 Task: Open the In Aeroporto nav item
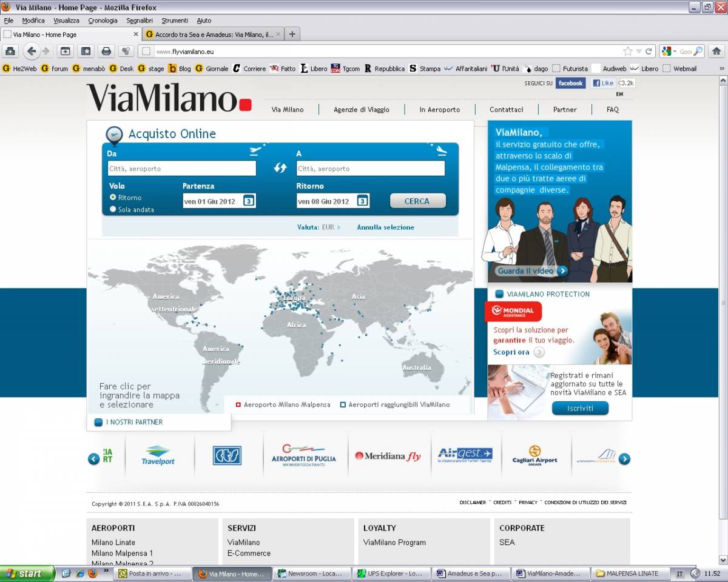[x=440, y=110]
